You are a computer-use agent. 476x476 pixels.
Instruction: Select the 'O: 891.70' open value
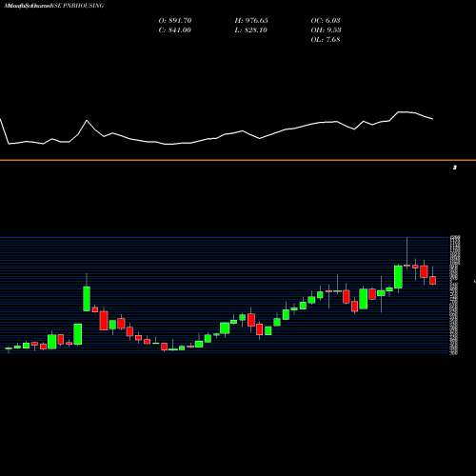[x=175, y=21]
